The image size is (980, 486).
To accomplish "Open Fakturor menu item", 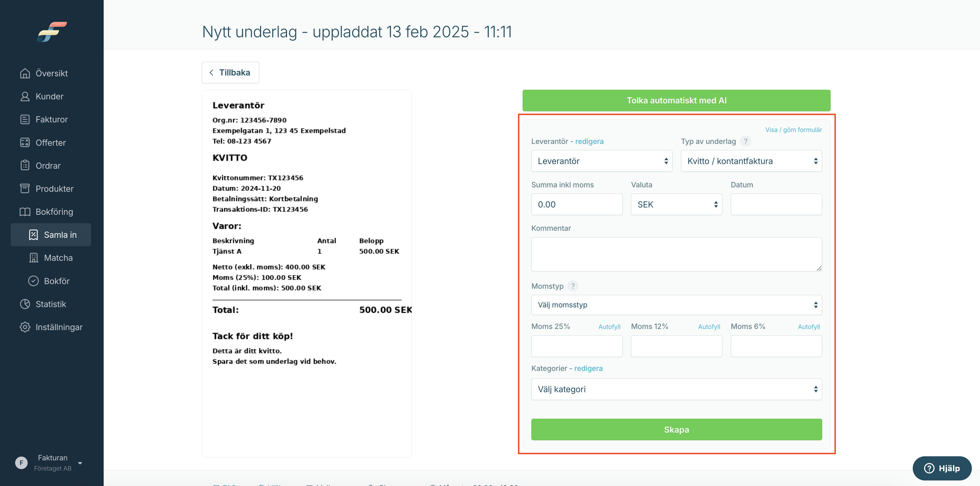I will click(51, 119).
